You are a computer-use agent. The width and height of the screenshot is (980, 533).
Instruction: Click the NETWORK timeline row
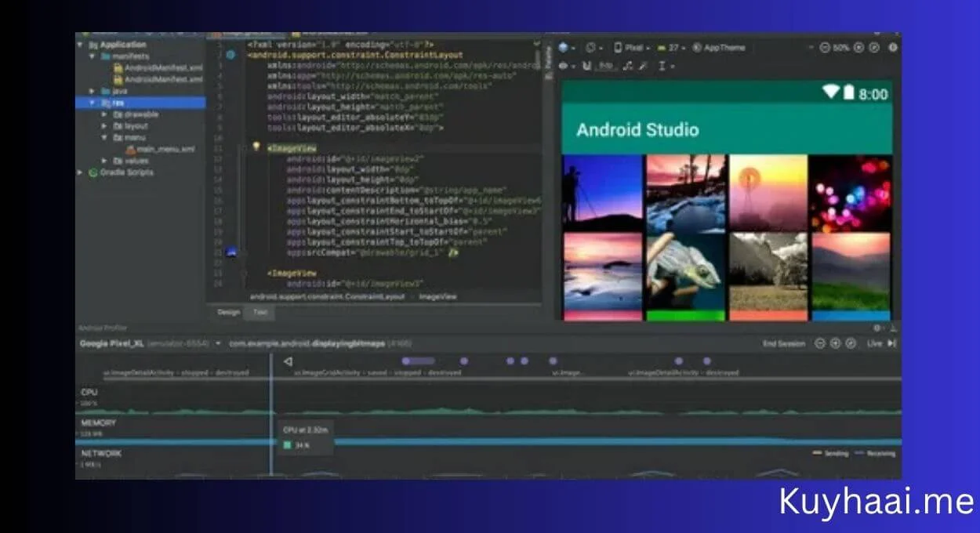click(488, 462)
